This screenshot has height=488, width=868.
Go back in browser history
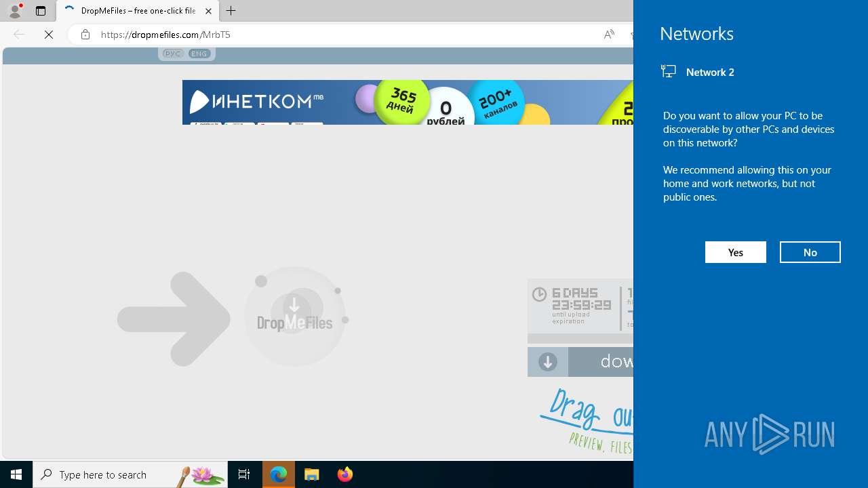pyautogui.click(x=18, y=35)
